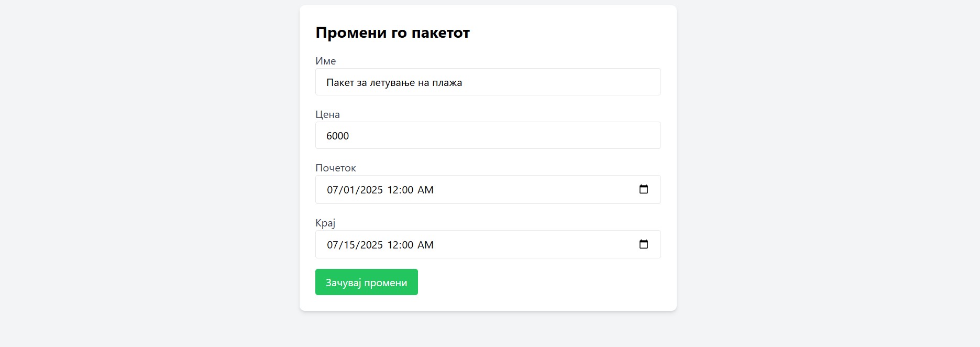Select the day 15 in Крај date
The height and width of the screenshot is (347, 980).
[349, 245]
